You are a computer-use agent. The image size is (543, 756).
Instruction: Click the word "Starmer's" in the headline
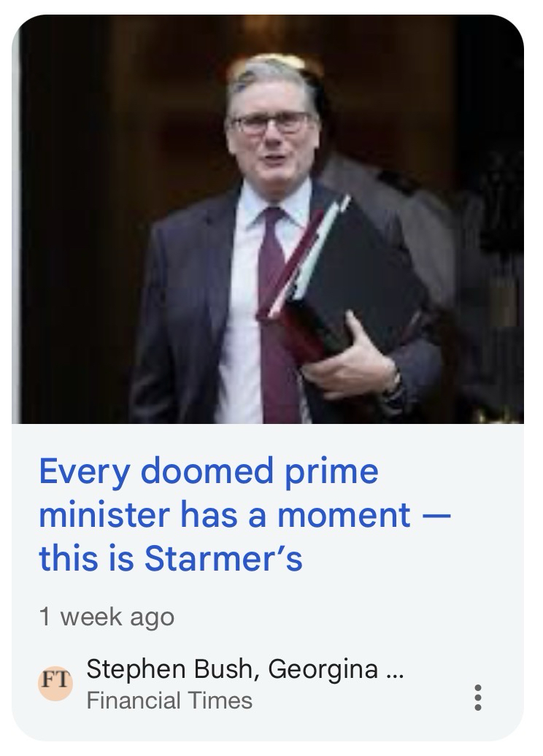pyautogui.click(x=224, y=558)
